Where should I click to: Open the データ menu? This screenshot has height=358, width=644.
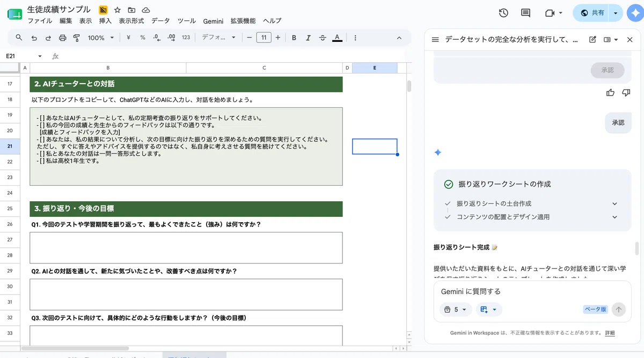tap(160, 21)
